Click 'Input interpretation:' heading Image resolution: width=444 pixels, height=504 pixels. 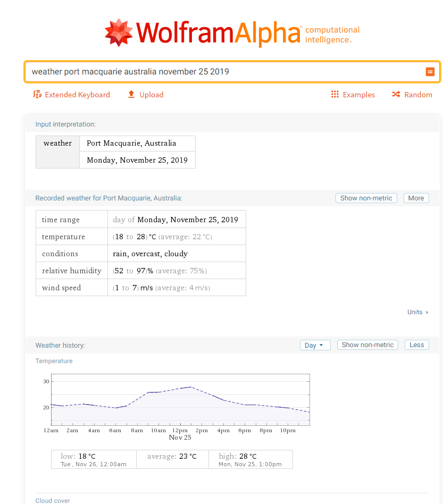pos(65,124)
